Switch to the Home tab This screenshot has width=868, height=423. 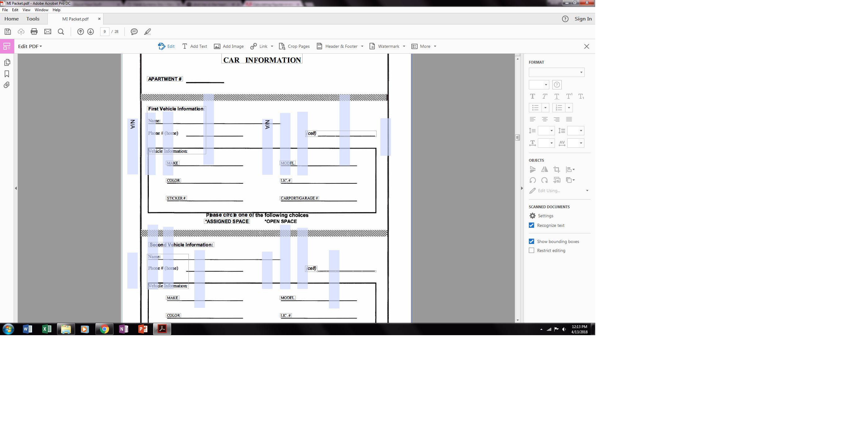11,19
